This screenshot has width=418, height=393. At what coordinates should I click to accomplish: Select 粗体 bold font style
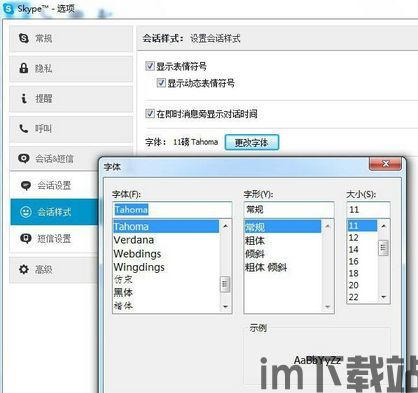283,240
